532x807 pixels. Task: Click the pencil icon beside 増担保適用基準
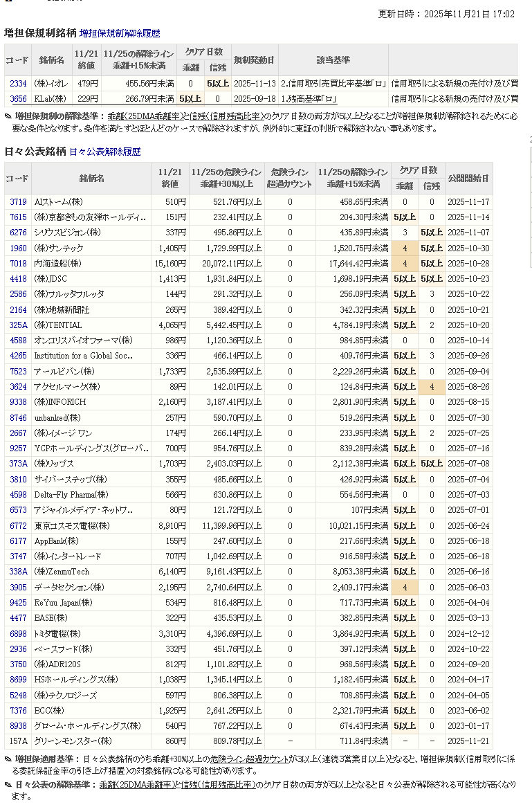(x=8, y=759)
